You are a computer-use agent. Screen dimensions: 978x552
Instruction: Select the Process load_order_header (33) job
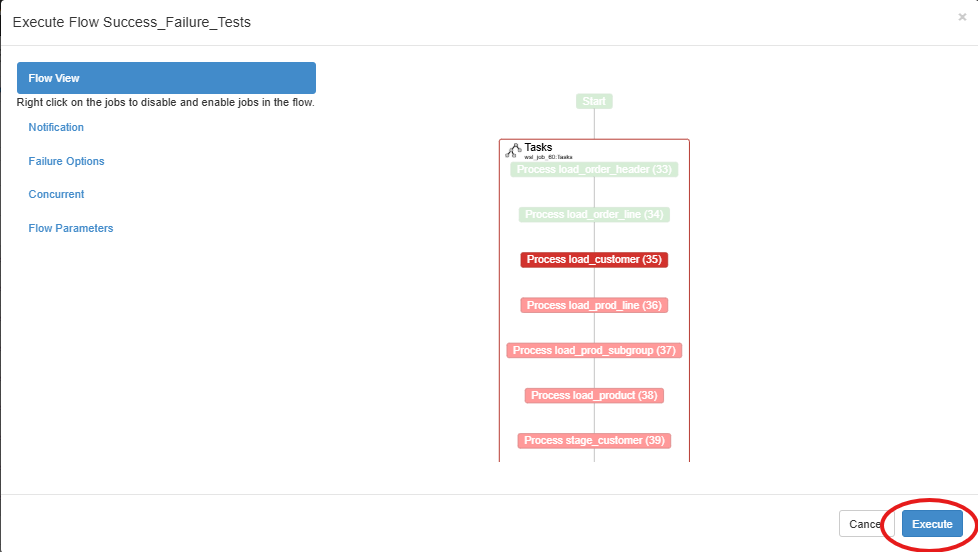coord(594,169)
